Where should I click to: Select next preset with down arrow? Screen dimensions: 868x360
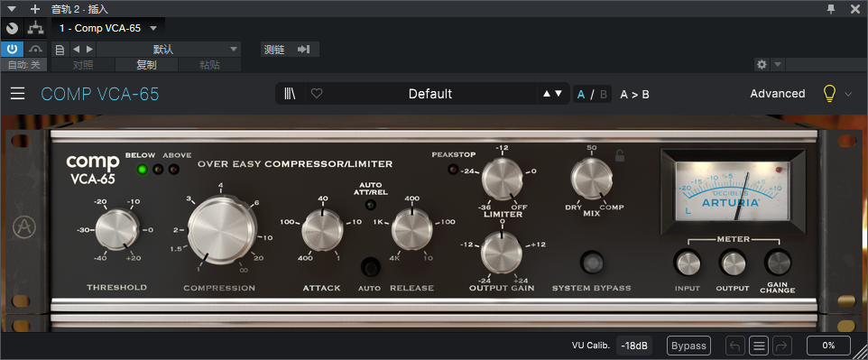pos(559,94)
